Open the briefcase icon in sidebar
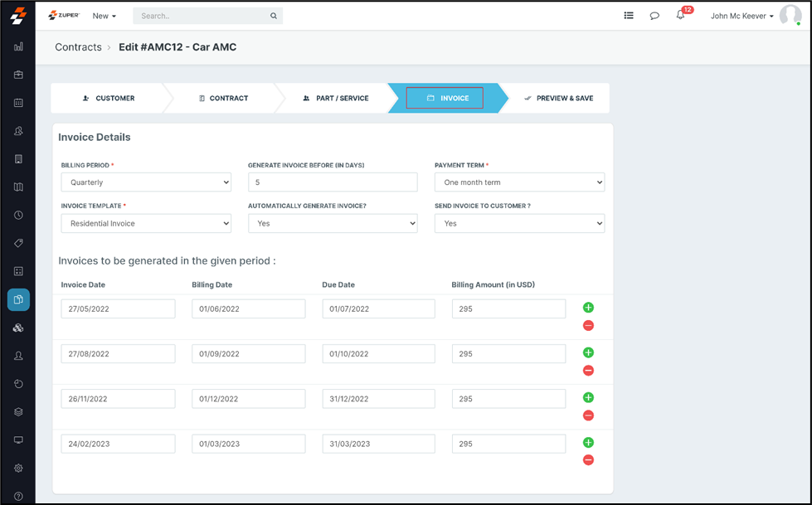The image size is (812, 505). coord(18,75)
